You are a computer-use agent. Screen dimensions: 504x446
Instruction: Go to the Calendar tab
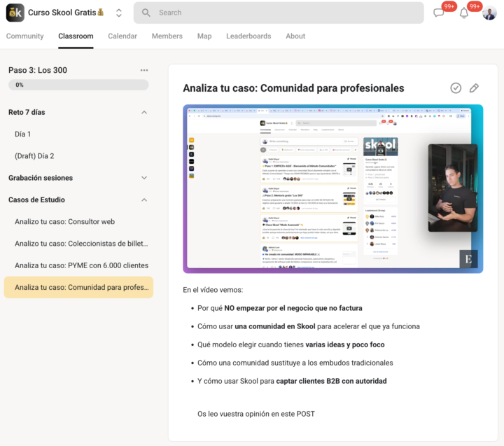(122, 36)
